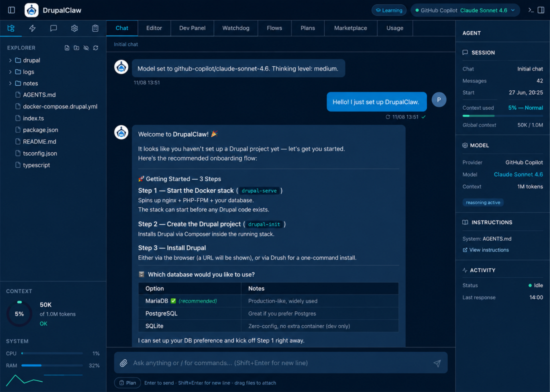
Task: Click the CPU usage bar
Action: 52,353
